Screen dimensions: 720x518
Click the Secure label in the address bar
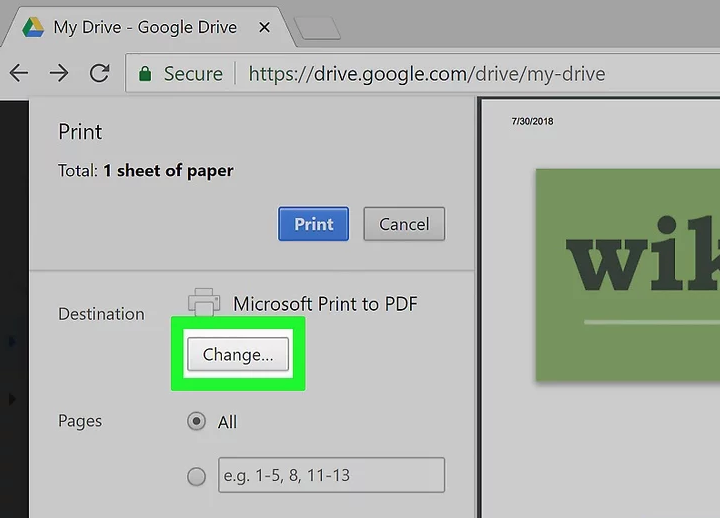pyautogui.click(x=193, y=74)
